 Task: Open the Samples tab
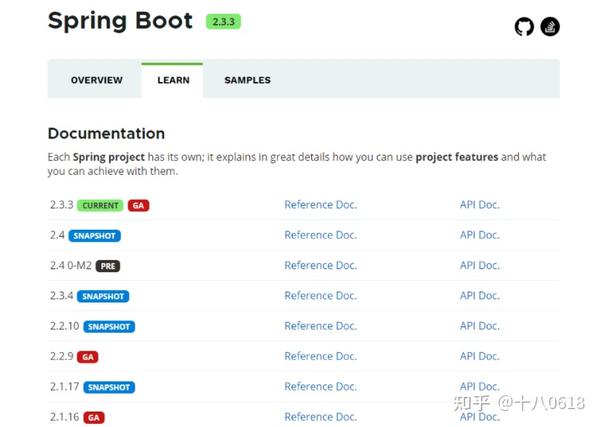[247, 80]
